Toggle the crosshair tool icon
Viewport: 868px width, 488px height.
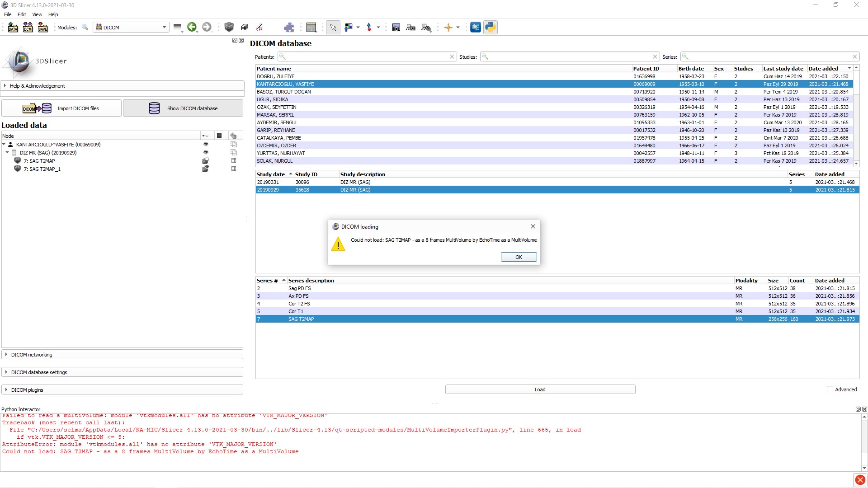(448, 28)
